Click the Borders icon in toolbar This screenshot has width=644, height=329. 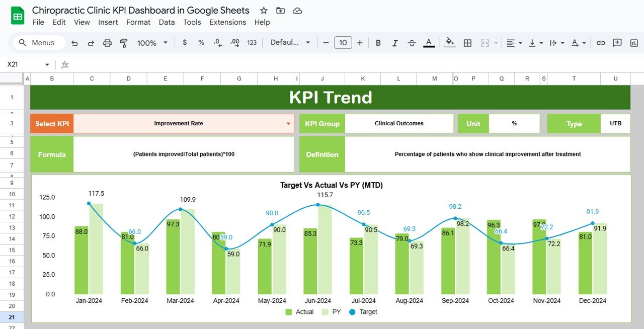467,43
